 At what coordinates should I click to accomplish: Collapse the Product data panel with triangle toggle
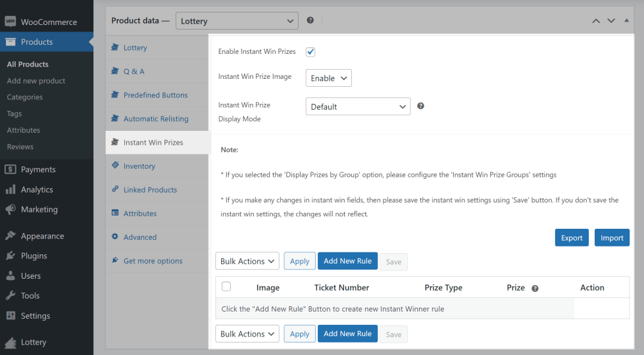coord(627,21)
